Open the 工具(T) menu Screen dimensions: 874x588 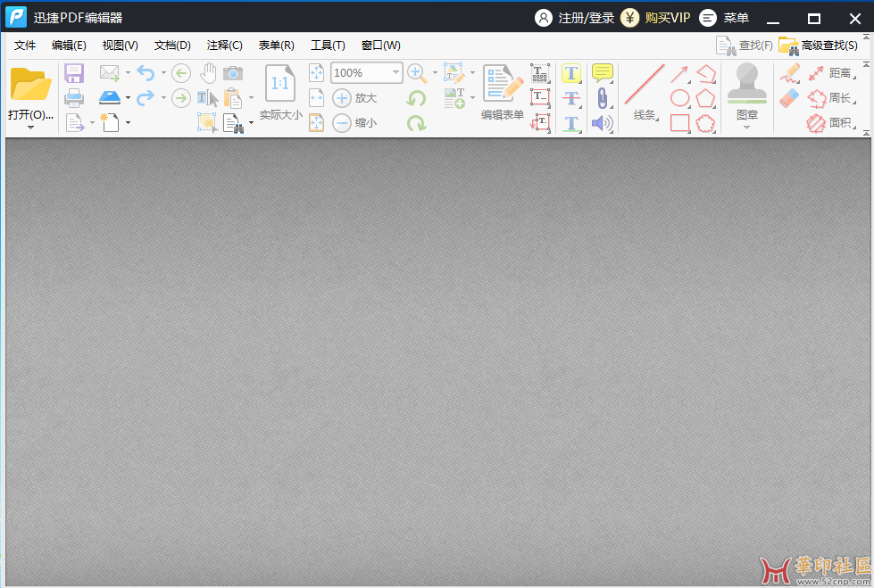click(x=328, y=46)
